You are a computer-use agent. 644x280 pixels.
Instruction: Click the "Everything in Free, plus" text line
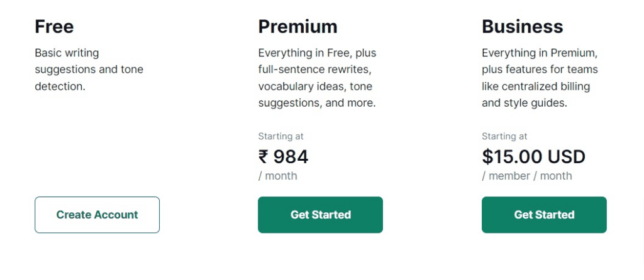point(317,53)
